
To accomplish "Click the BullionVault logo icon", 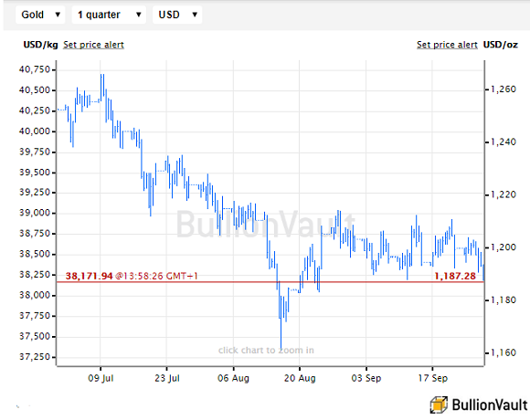I will click(x=439, y=404).
